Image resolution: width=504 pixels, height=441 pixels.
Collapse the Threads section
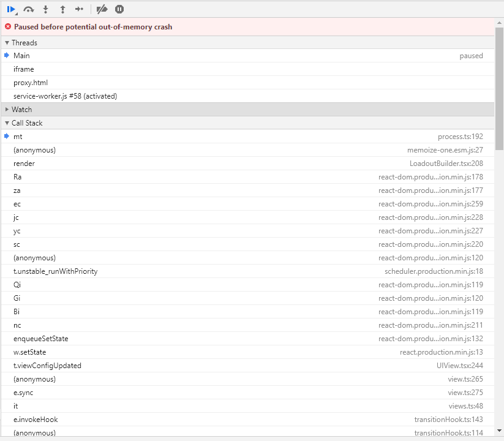6,42
